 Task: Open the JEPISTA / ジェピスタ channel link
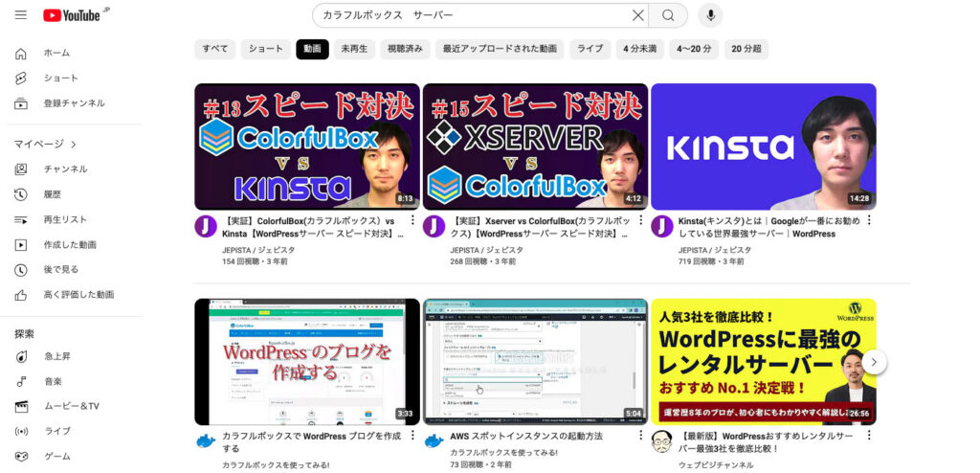pyautogui.click(x=258, y=250)
